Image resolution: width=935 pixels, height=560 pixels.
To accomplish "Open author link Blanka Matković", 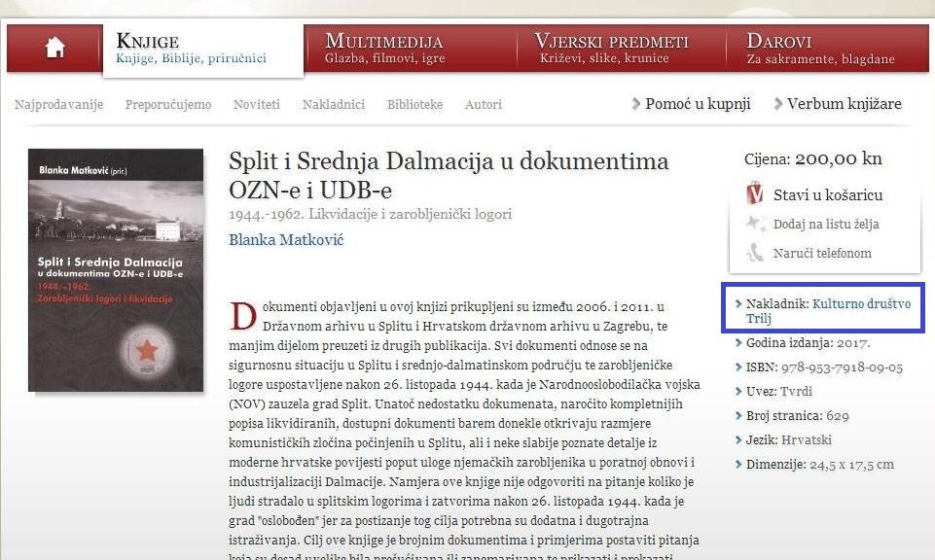I will 286,239.
